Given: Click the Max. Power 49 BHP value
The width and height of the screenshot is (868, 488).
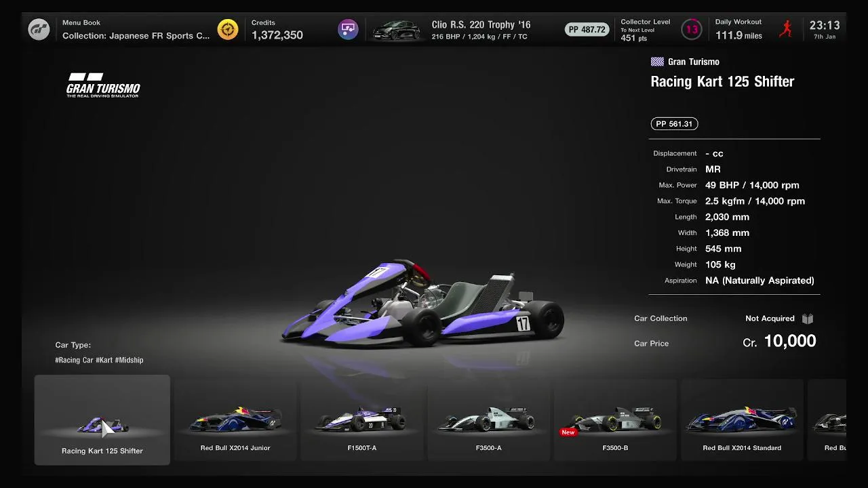Looking at the screenshot, I should [x=752, y=185].
